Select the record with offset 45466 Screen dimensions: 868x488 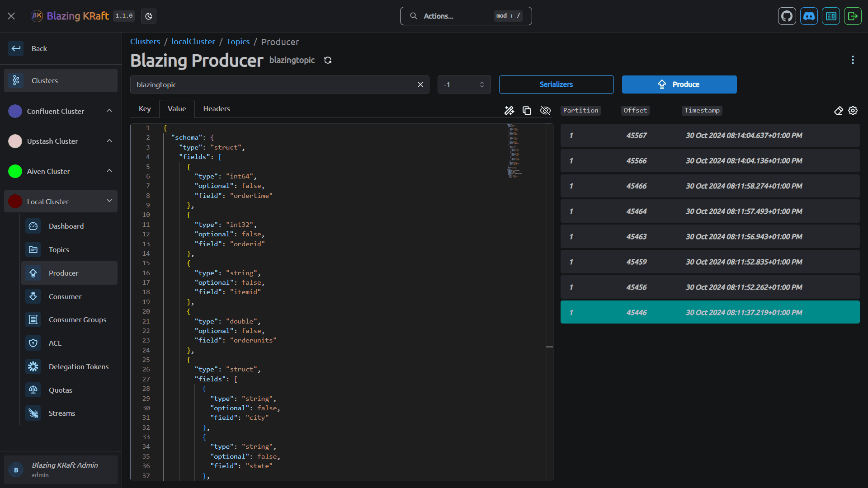pyautogui.click(x=710, y=186)
